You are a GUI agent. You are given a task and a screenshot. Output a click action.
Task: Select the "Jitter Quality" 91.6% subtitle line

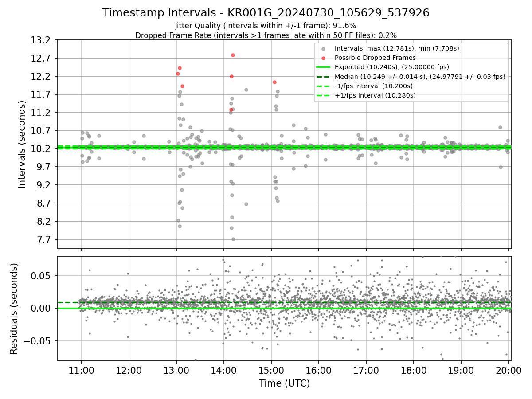[266, 26]
